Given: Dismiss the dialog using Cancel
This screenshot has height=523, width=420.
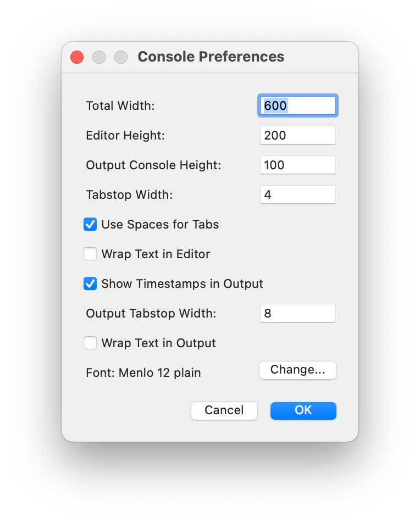Looking at the screenshot, I should pos(224,410).
